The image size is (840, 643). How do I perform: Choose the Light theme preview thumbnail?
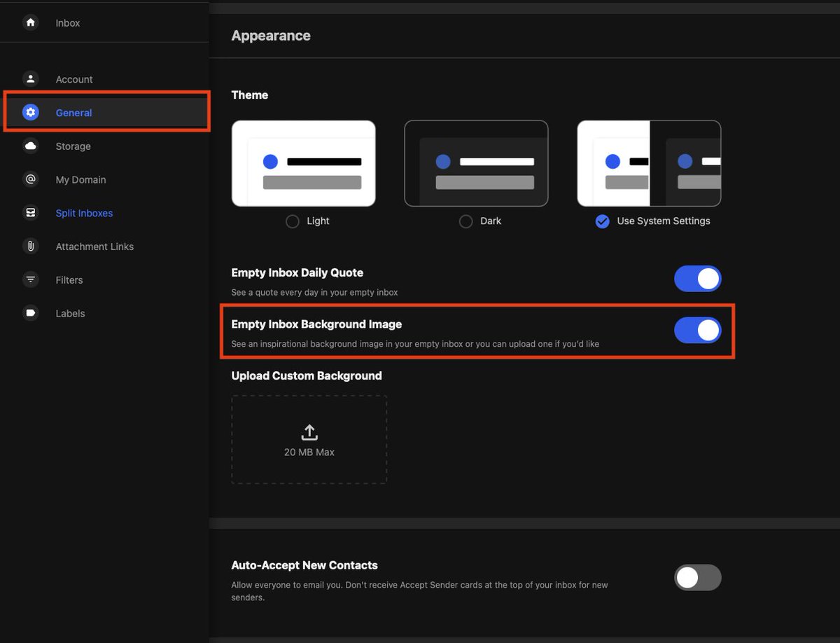pyautogui.click(x=304, y=163)
